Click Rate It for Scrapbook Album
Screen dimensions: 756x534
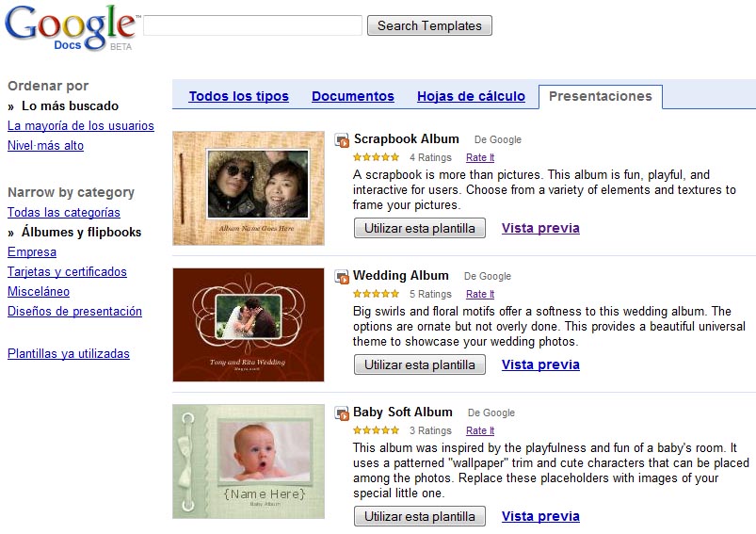tap(480, 157)
